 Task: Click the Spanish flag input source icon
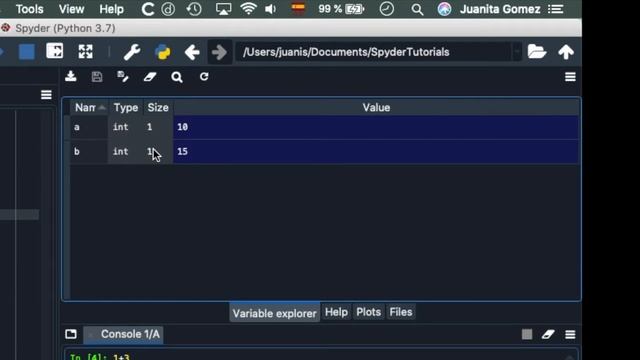pos(298,8)
